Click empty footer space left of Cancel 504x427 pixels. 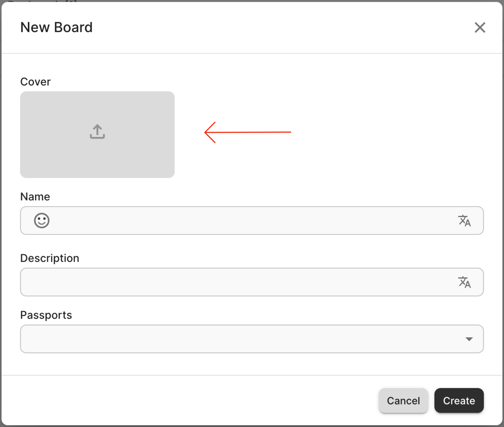click(193, 401)
